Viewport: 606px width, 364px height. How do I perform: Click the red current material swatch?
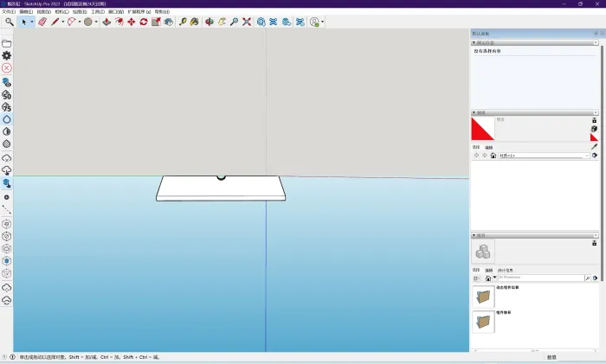(x=482, y=128)
